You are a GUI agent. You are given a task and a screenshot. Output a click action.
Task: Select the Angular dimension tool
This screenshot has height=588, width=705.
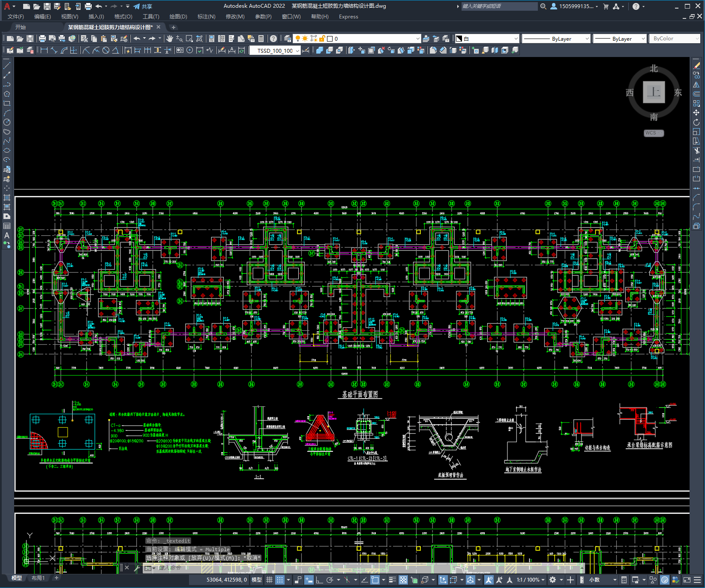(115, 50)
